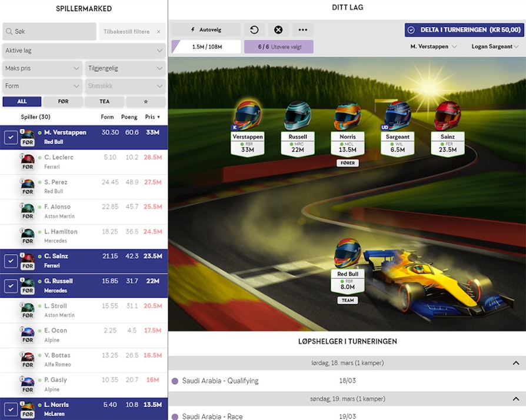Select the TEA filter tab
The image size is (526, 420).
pyautogui.click(x=104, y=102)
